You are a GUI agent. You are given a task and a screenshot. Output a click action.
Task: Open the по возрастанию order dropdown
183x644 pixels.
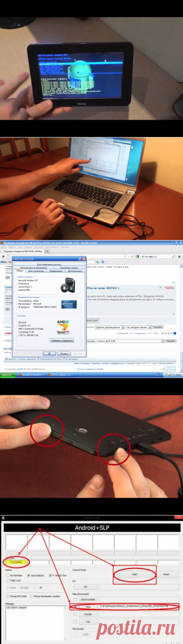(x=139, y=327)
